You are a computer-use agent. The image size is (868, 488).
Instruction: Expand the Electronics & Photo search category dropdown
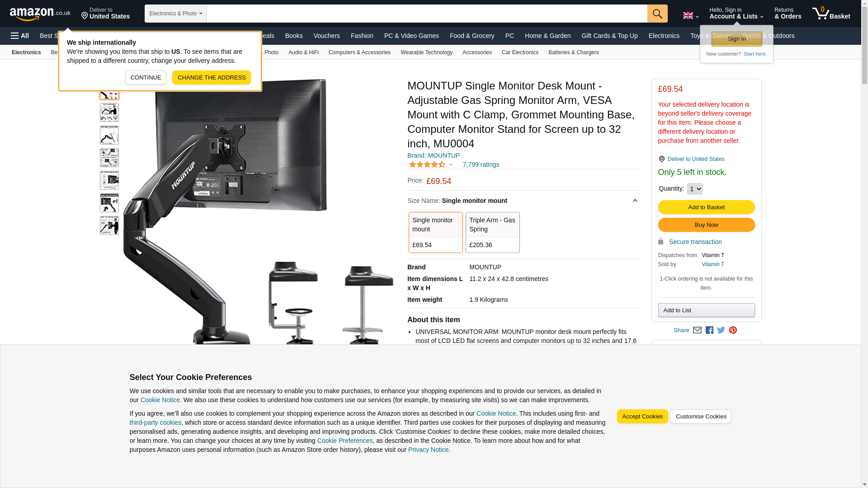pos(175,14)
